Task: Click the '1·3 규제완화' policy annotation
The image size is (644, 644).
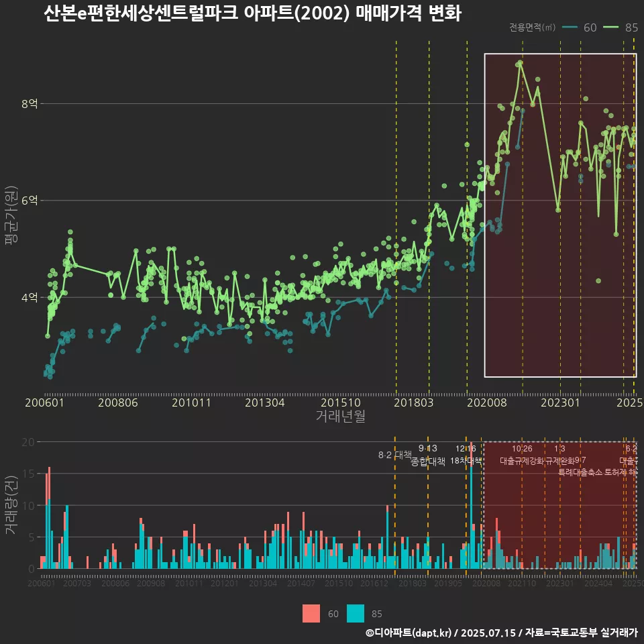Action: [x=559, y=455]
